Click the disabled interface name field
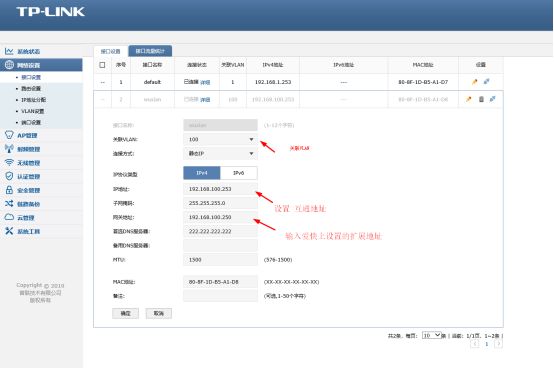The height and width of the screenshot is (369, 554). (x=220, y=125)
